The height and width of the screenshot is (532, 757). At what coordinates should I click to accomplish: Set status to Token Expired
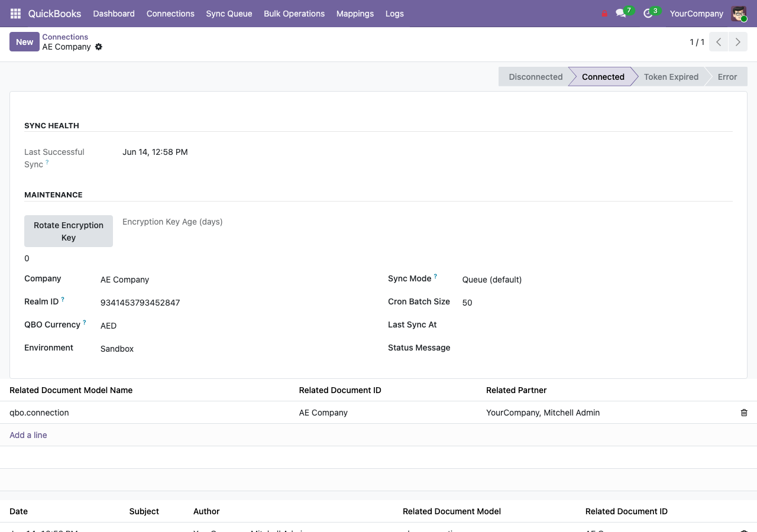click(671, 77)
